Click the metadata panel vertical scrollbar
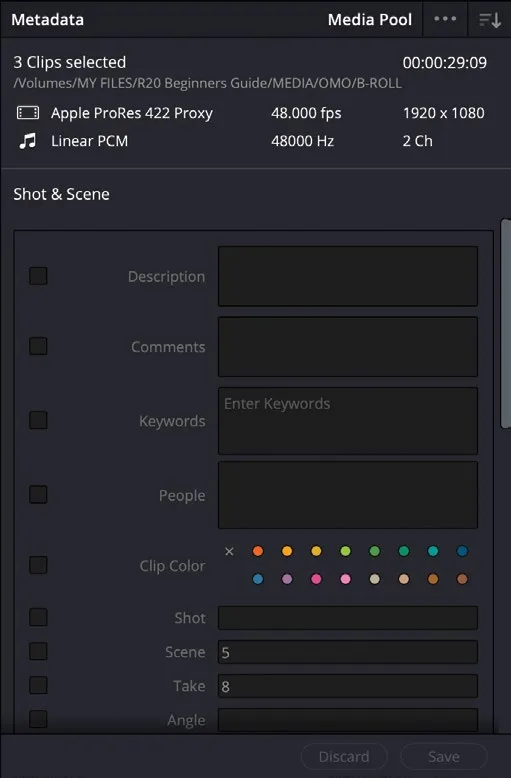This screenshot has width=511, height=778. [506, 323]
